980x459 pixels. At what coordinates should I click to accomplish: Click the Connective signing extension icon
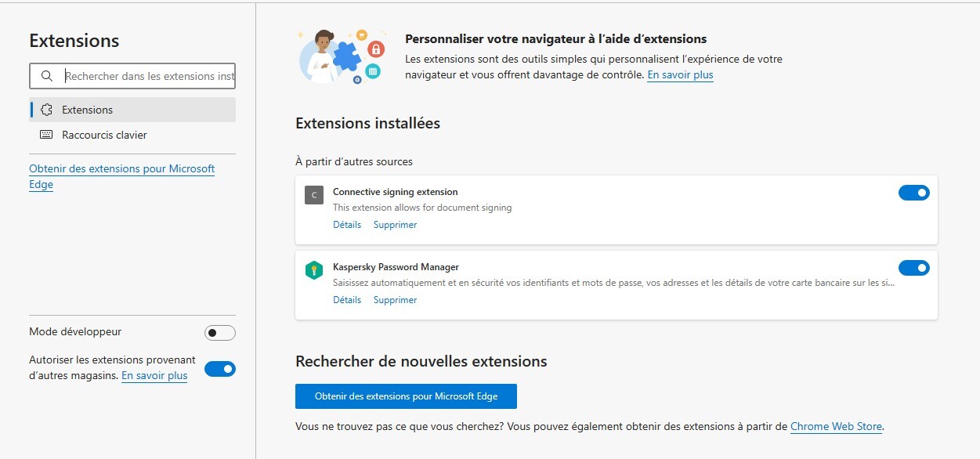coord(313,195)
